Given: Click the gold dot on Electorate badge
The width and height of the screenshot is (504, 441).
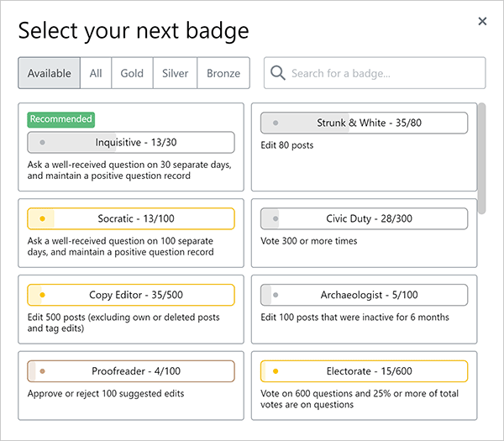Looking at the screenshot, I should coord(276,371).
